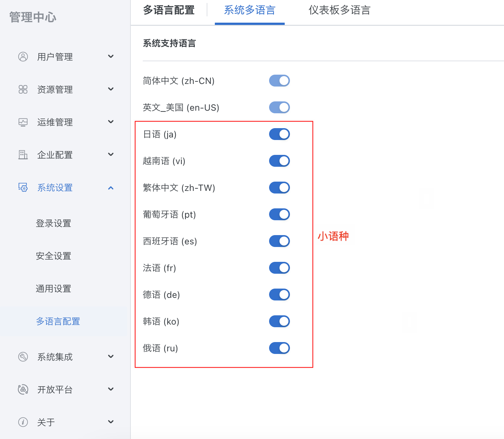
Task: Click 系统设置 menu label
Action: (55, 188)
